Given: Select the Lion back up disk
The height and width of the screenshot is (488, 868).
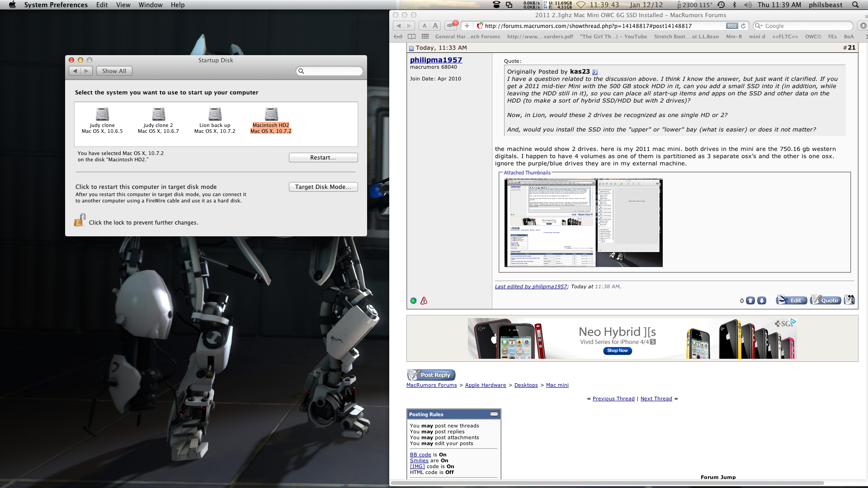Looking at the screenshot, I should tap(215, 115).
